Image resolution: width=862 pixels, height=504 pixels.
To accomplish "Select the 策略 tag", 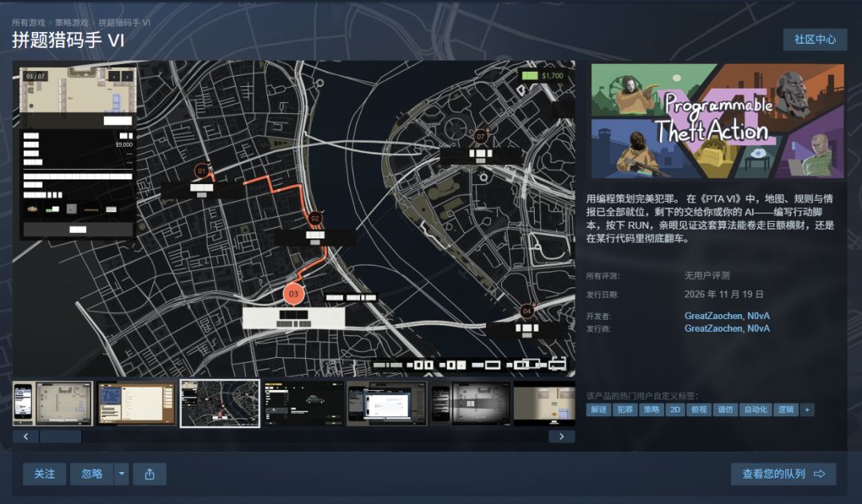I will point(651,410).
